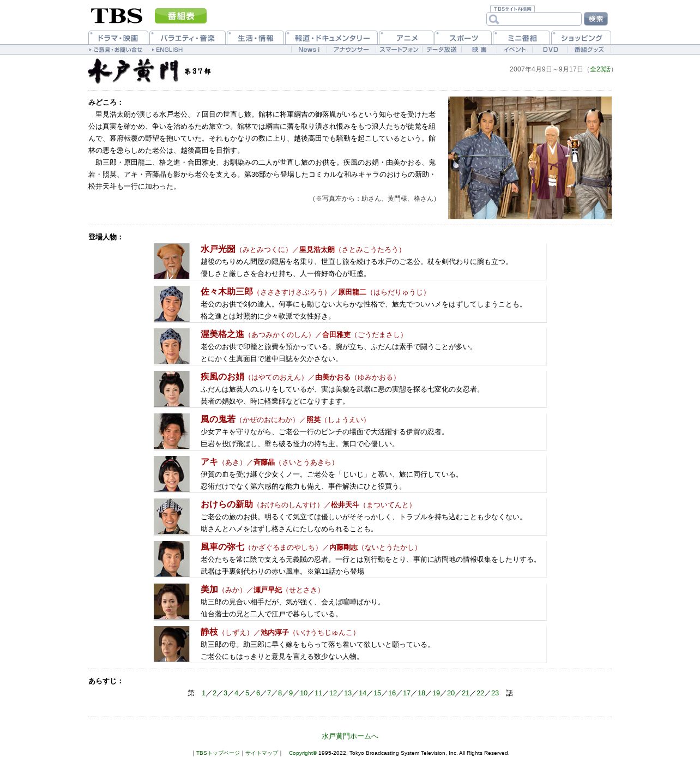This screenshot has height=757, width=700.
Task: Open the ミニ番組 tab
Action: click(x=522, y=38)
